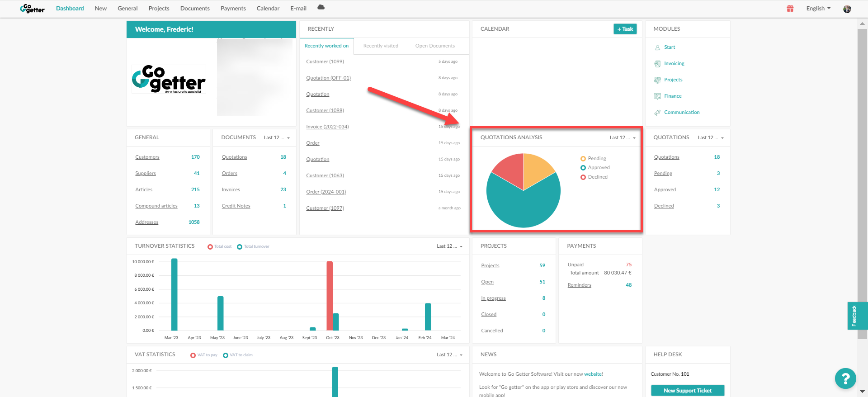
Task: Open the In progress projects link
Action: [x=493, y=298]
